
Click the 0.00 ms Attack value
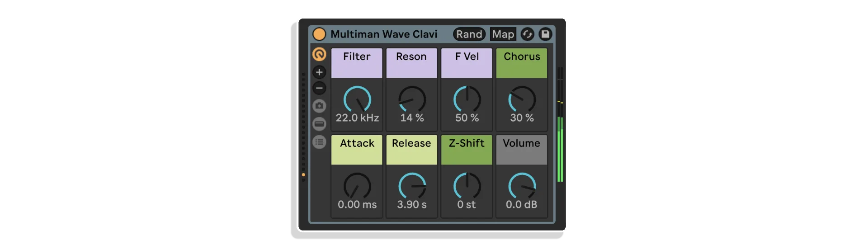point(357,205)
